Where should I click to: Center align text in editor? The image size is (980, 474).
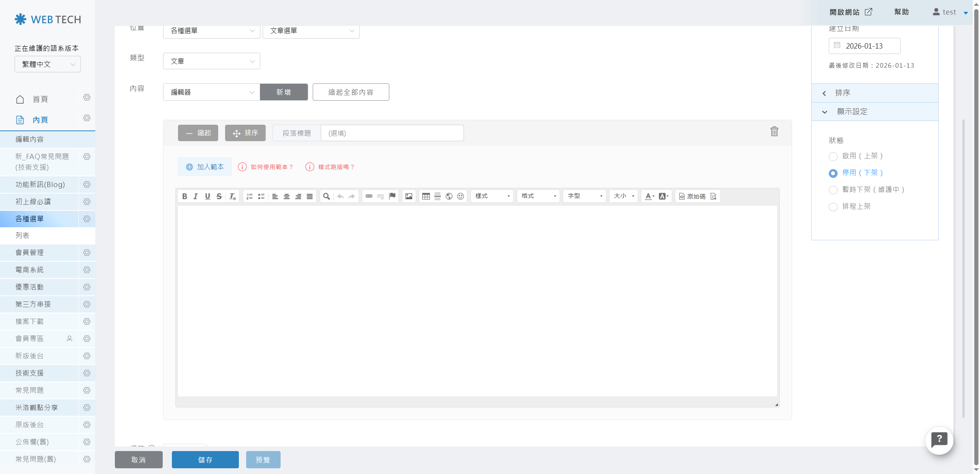click(x=286, y=196)
